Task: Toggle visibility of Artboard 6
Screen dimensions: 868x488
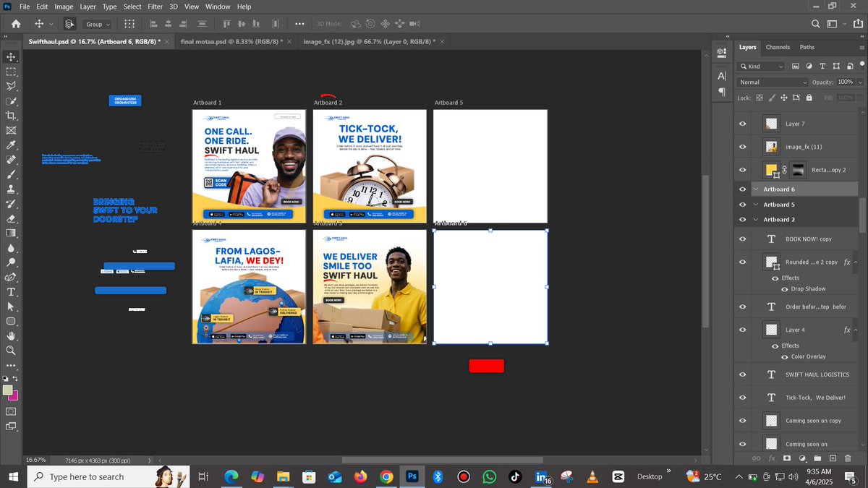Action: (x=742, y=189)
